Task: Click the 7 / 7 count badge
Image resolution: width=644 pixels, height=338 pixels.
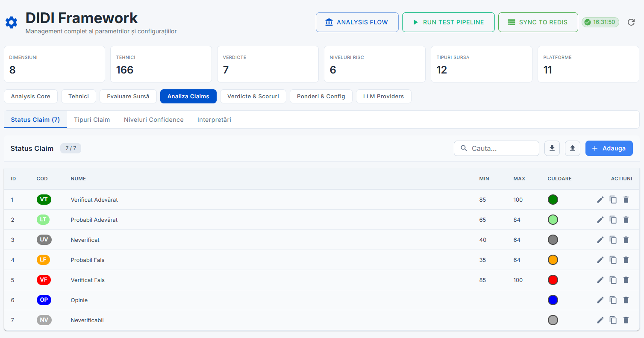Action: tap(71, 148)
